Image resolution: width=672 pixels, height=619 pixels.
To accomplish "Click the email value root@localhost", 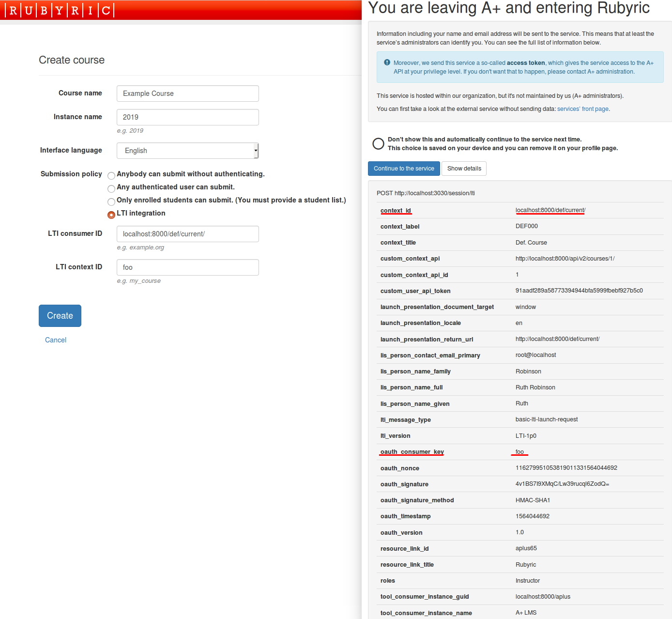I will tap(536, 355).
